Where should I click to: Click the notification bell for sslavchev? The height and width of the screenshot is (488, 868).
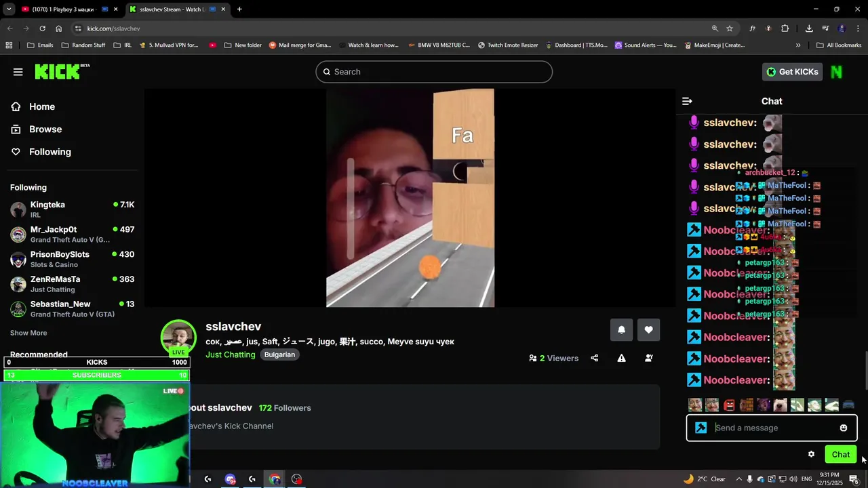(621, 330)
